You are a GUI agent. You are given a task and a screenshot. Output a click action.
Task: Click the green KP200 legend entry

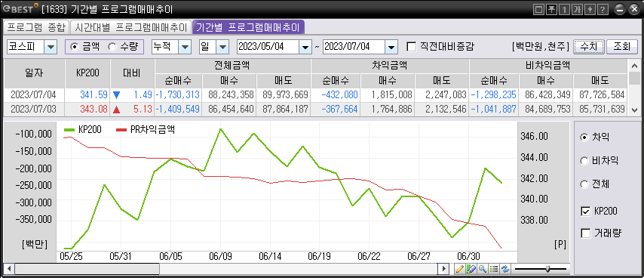point(82,129)
